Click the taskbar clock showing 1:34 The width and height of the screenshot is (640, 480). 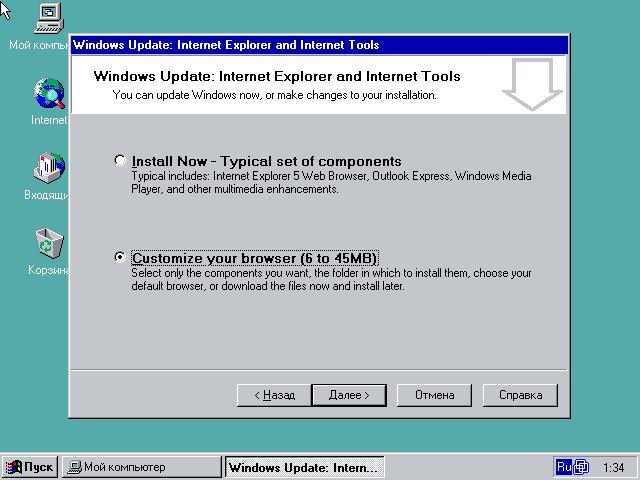tap(614, 467)
